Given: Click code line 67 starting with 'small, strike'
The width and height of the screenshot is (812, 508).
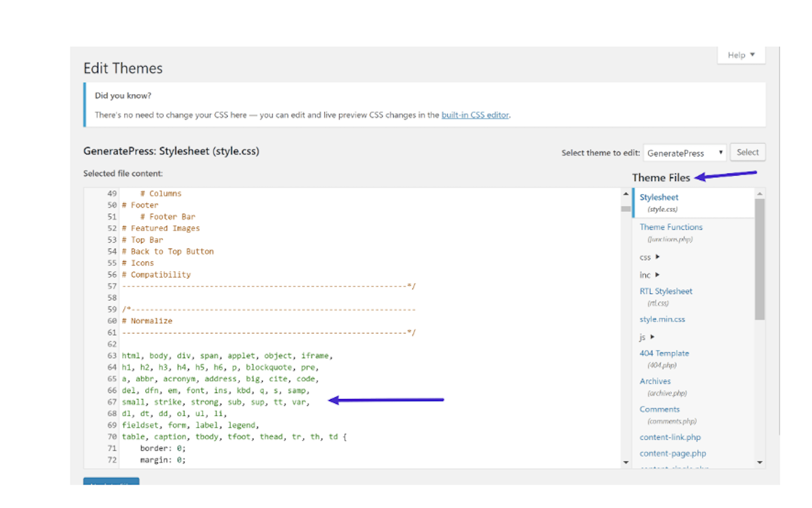Looking at the screenshot, I should pyautogui.click(x=216, y=402).
